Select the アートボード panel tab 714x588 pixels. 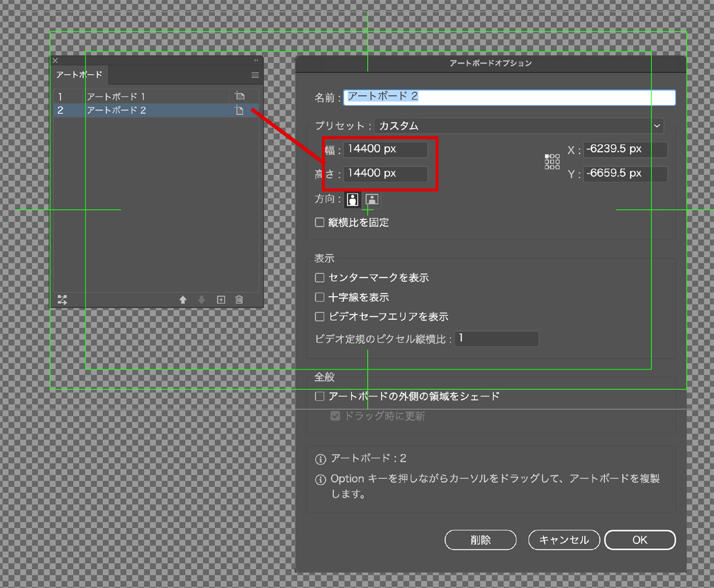pos(79,76)
